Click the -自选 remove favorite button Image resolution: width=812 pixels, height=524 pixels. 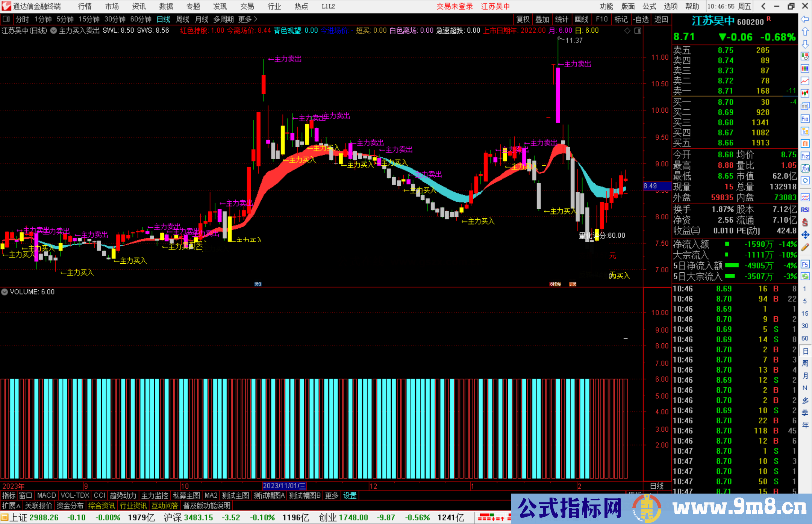point(641,19)
